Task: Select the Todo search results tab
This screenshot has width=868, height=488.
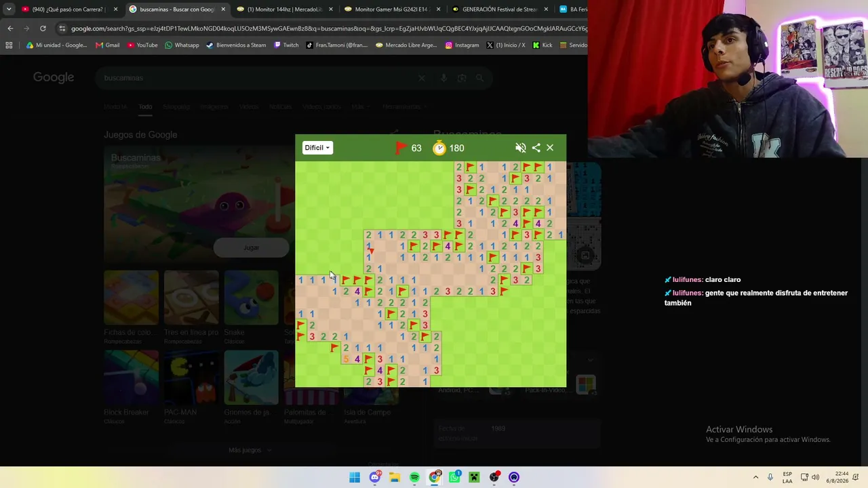Action: coord(145,106)
